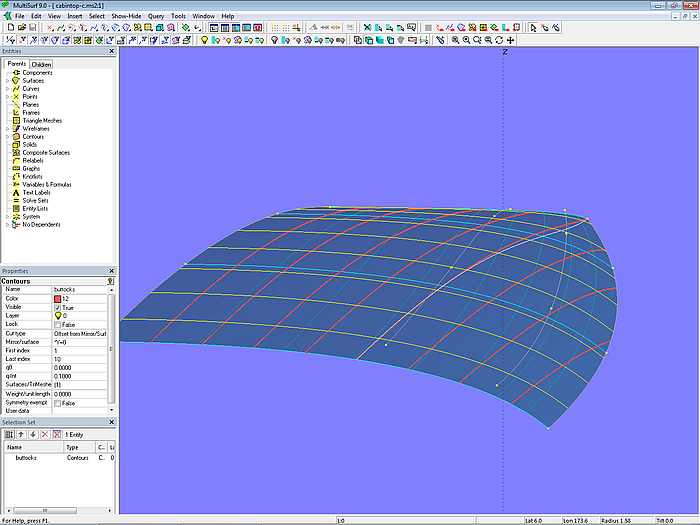
Task: Click the pan view cross-arrows icon
Action: pos(511,40)
